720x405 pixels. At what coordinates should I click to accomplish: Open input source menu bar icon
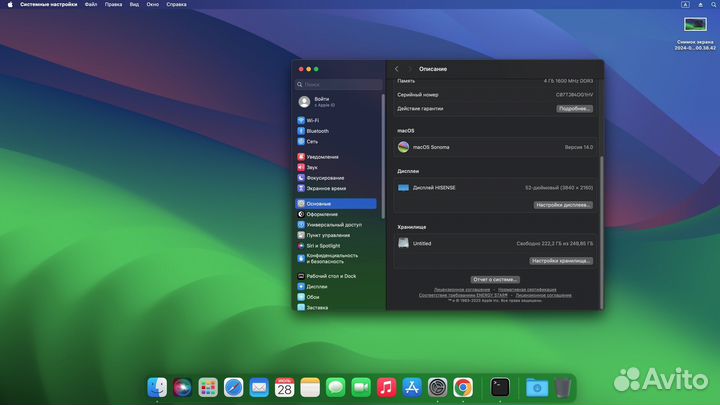pyautogui.click(x=685, y=4)
